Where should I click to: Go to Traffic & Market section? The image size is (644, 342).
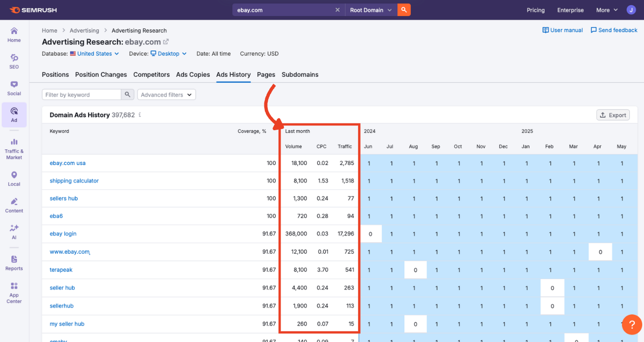tap(14, 148)
